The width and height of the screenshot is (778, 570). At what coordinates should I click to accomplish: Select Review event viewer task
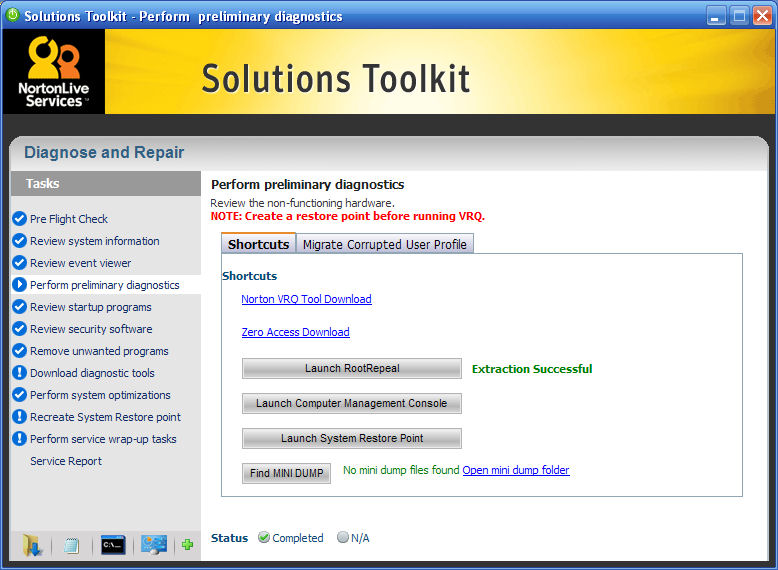[80, 263]
